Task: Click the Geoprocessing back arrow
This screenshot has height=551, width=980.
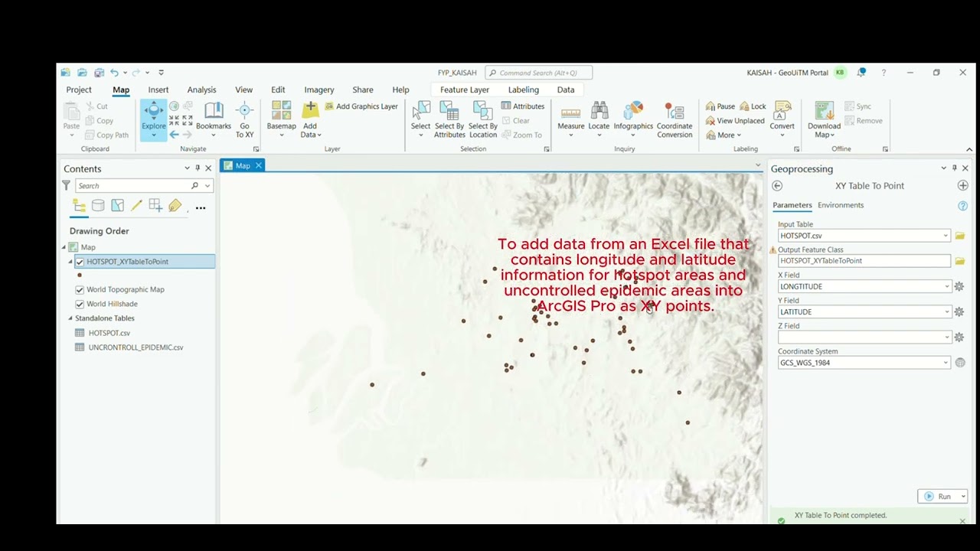Action: (777, 186)
